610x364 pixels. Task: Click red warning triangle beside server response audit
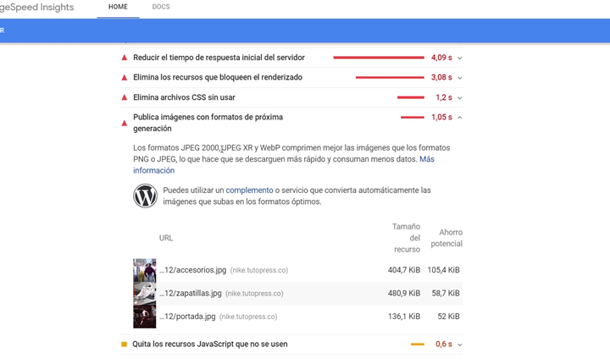point(125,58)
